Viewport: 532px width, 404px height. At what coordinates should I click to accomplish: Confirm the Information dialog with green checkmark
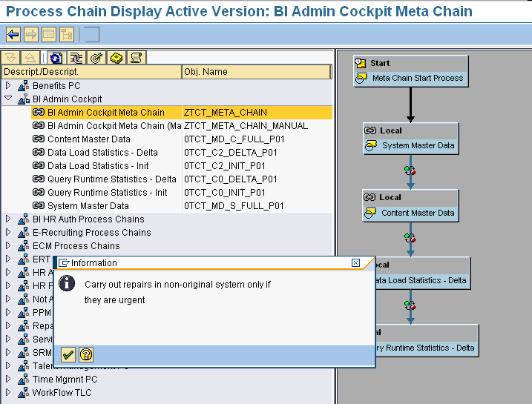click(68, 355)
